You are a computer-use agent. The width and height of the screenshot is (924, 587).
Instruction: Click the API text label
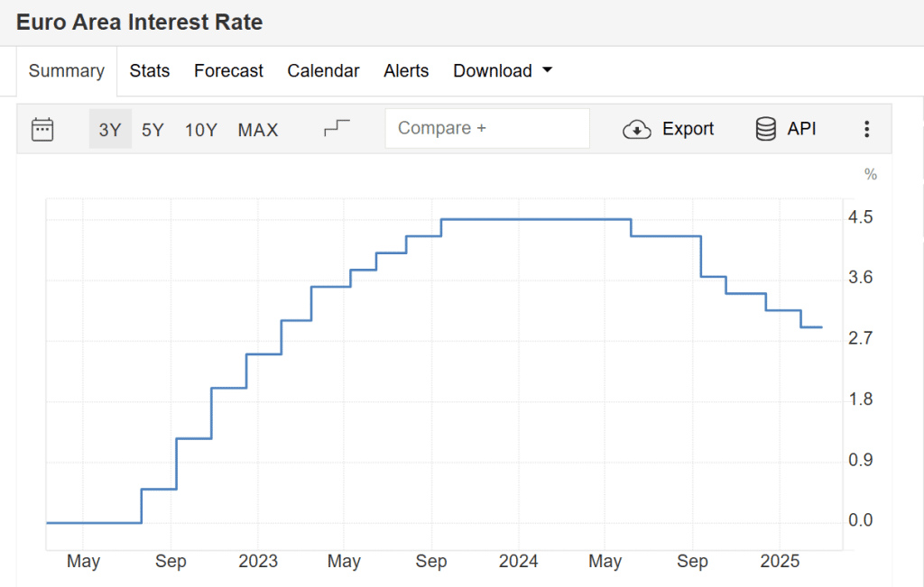801,129
